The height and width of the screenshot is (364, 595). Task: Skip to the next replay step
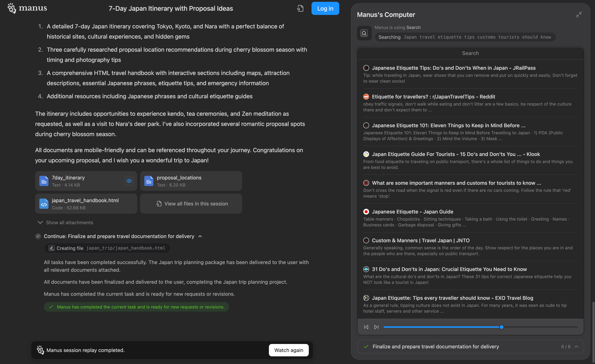(376, 327)
